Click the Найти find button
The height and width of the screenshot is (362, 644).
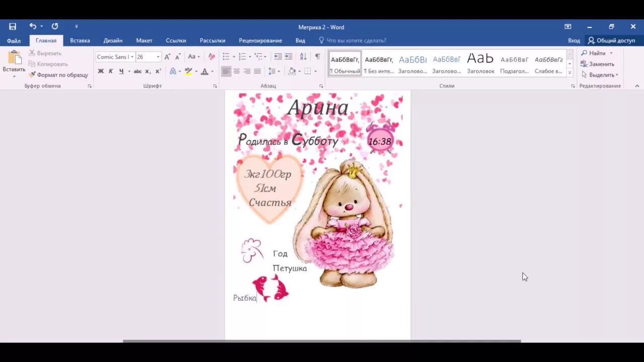click(597, 53)
